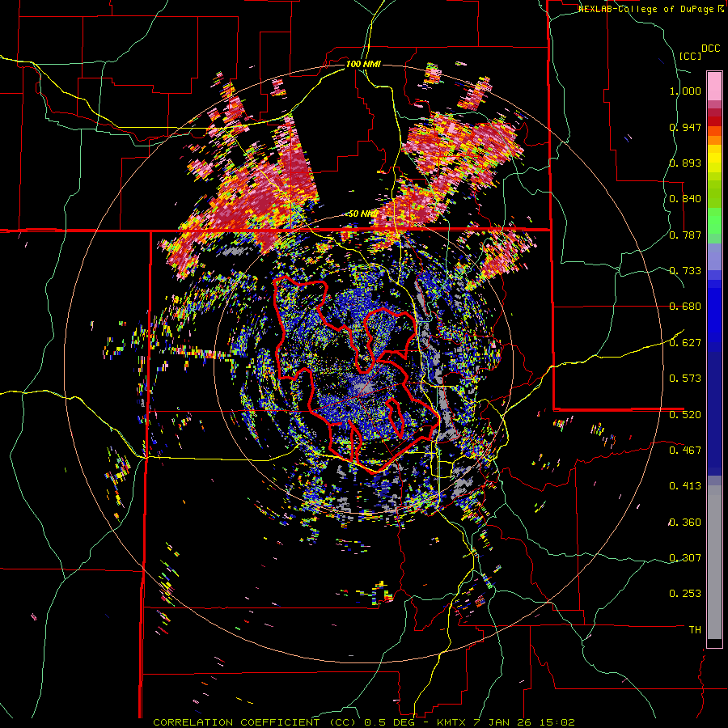Click the 0.893 legend value
The width and height of the screenshot is (728, 728).
685,163
